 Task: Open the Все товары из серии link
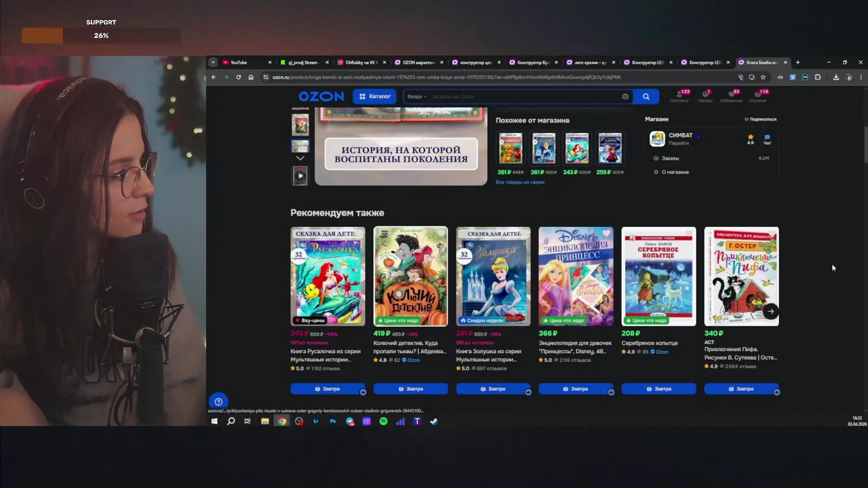coord(519,182)
